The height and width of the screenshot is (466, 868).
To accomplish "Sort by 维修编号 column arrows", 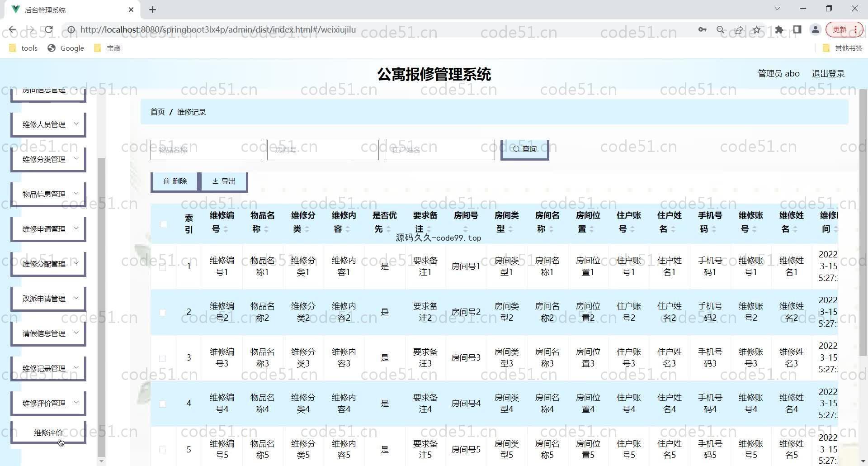I will click(226, 229).
